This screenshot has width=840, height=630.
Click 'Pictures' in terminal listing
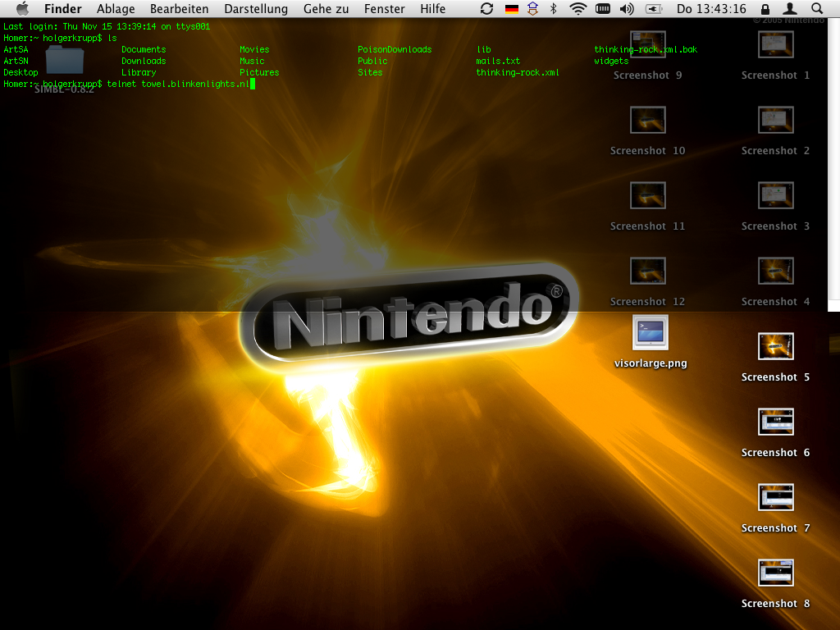(259, 72)
